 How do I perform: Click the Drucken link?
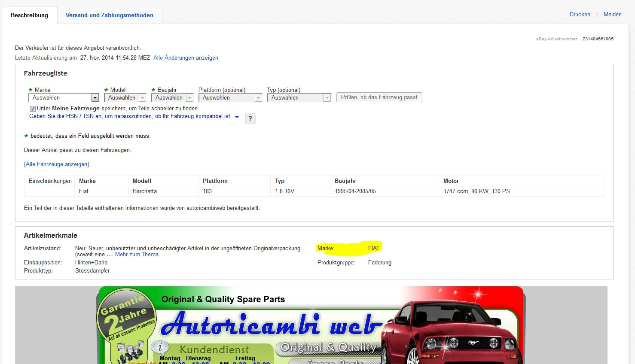580,14
